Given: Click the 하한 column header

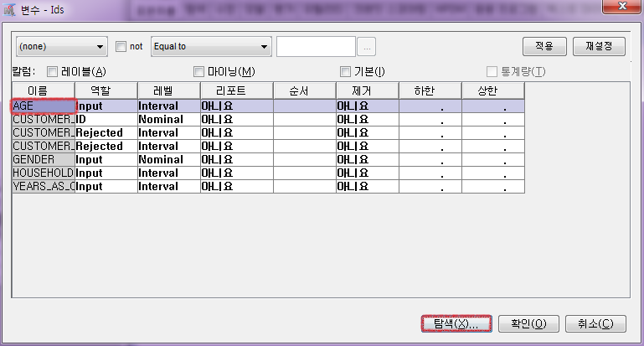Looking at the screenshot, I should pos(430,90).
